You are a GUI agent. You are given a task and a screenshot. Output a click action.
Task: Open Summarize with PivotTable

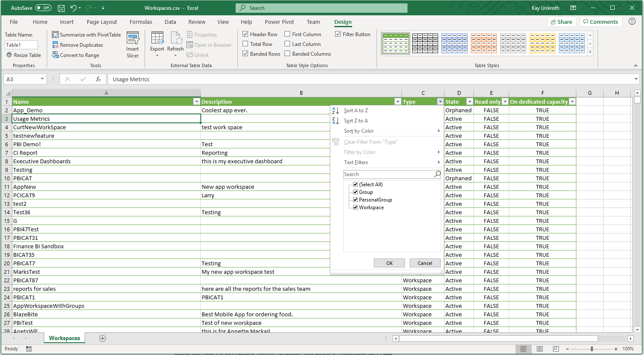[86, 34]
